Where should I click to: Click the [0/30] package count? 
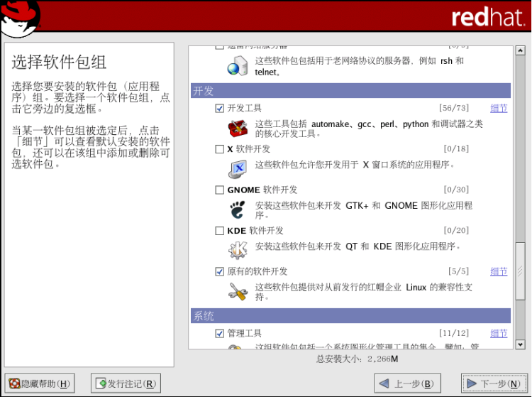456,190
